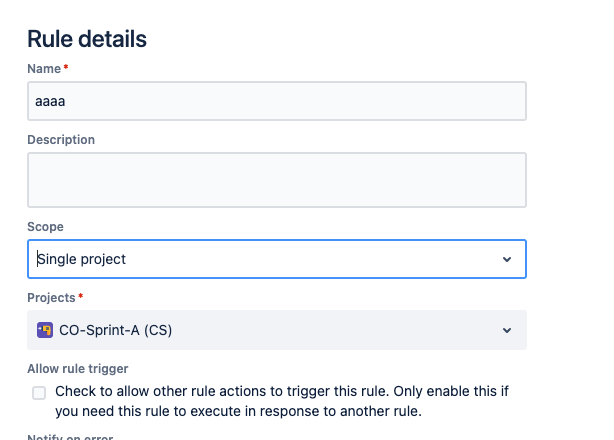Image resolution: width=614 pixels, height=440 pixels.
Task: Select the 'Single project' value text
Action: 81,259
